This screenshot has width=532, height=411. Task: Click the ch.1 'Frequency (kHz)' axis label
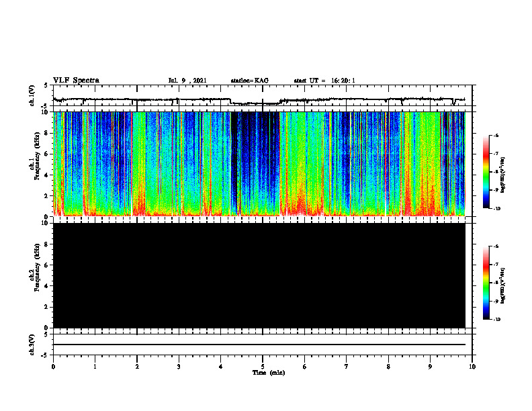click(x=38, y=156)
